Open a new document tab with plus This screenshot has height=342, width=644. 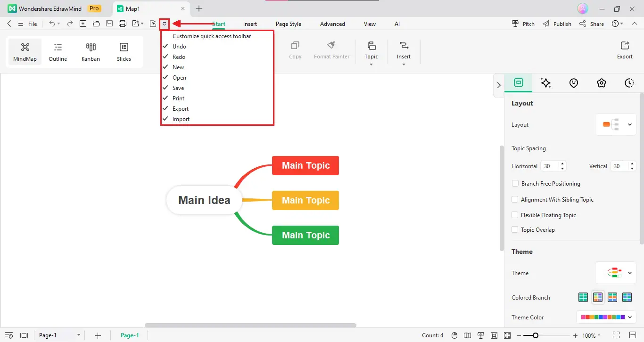tap(199, 8)
